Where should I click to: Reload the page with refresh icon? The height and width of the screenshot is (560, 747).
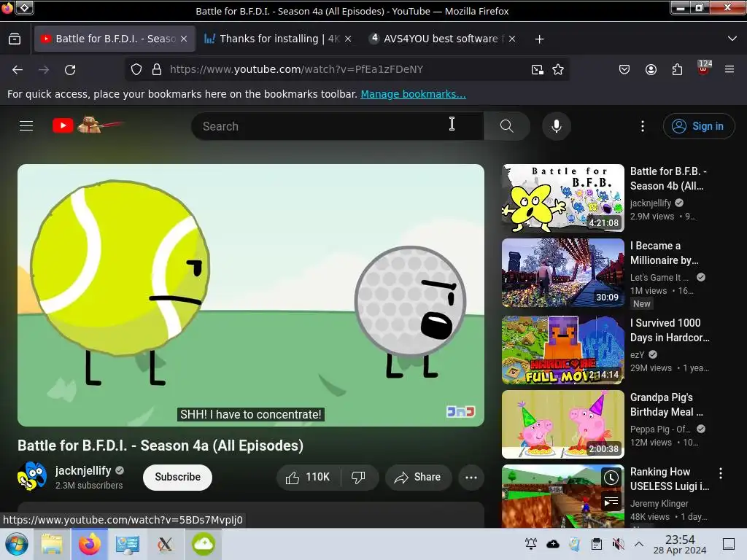coord(70,69)
